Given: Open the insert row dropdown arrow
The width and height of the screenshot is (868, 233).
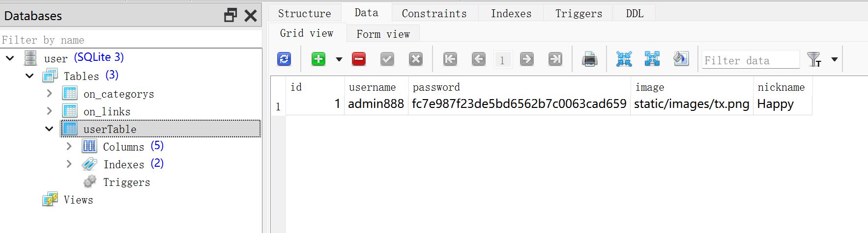Looking at the screenshot, I should (339, 59).
